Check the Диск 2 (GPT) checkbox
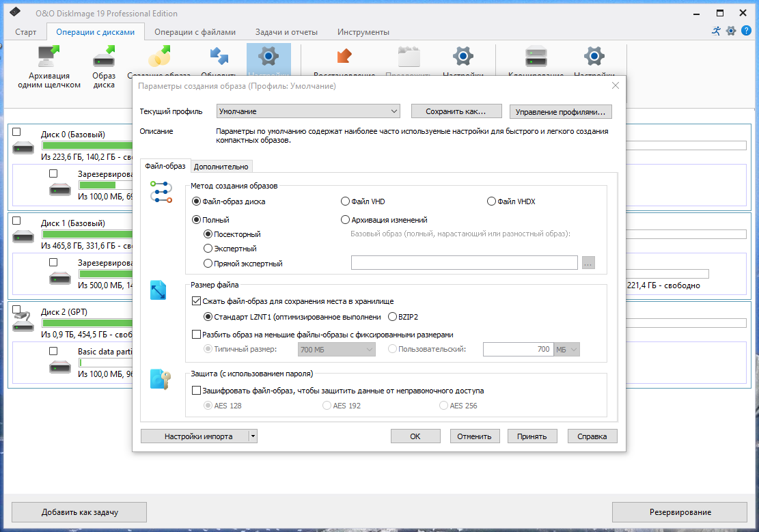 pos(16,309)
